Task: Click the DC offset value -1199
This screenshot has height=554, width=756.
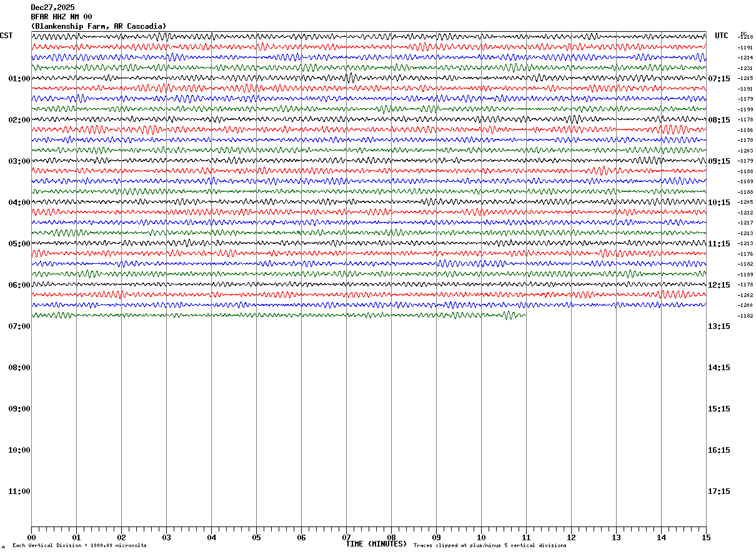Action: (x=746, y=109)
